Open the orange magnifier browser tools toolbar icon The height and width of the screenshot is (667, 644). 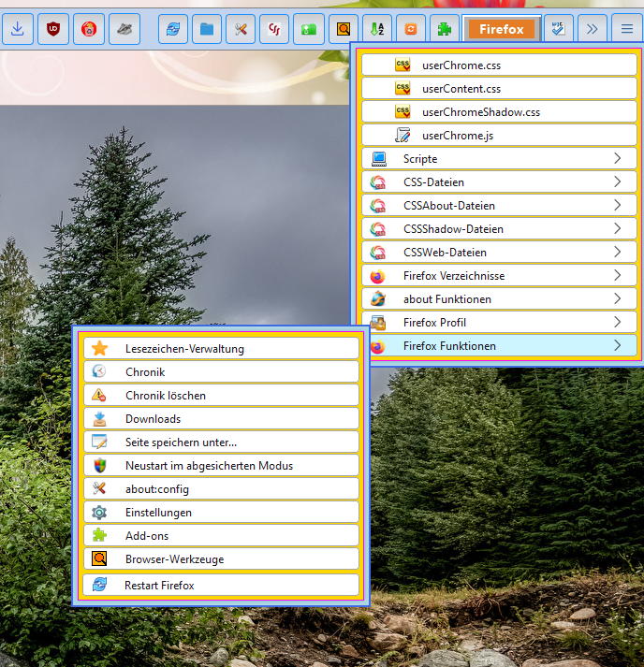[344, 29]
